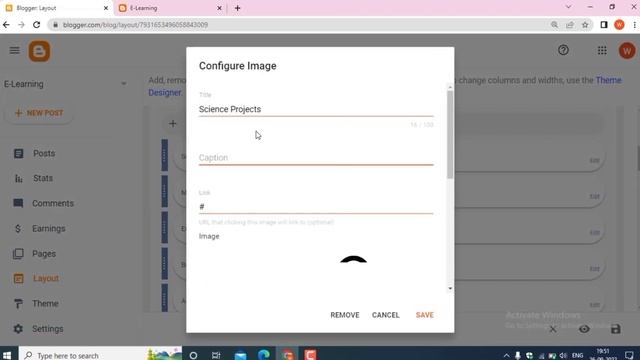Click the layout preview eye icon
The image size is (640, 360).
tap(584, 329)
